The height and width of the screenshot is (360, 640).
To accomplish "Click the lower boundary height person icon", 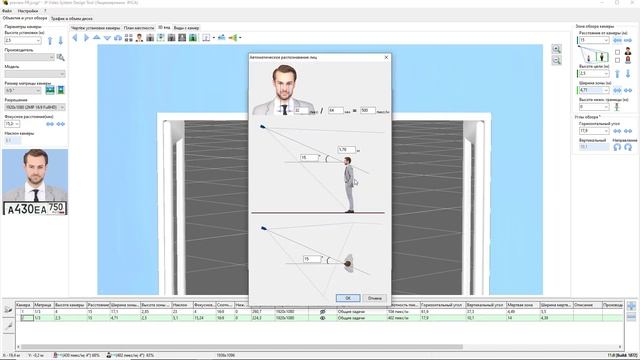I will click(617, 107).
